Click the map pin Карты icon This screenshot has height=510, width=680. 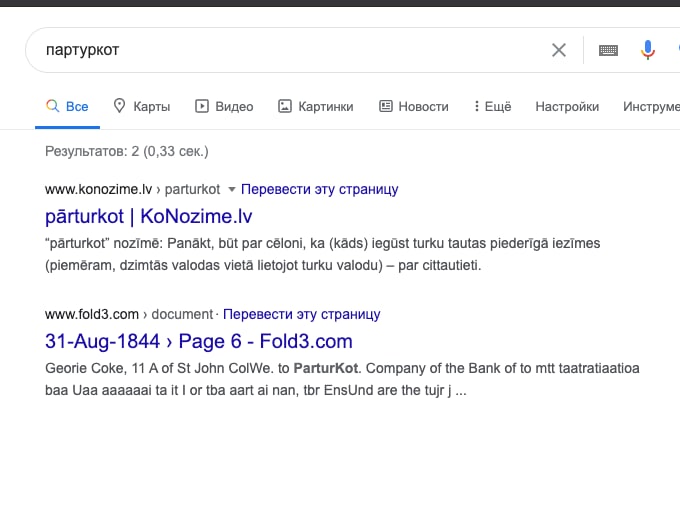pos(120,106)
